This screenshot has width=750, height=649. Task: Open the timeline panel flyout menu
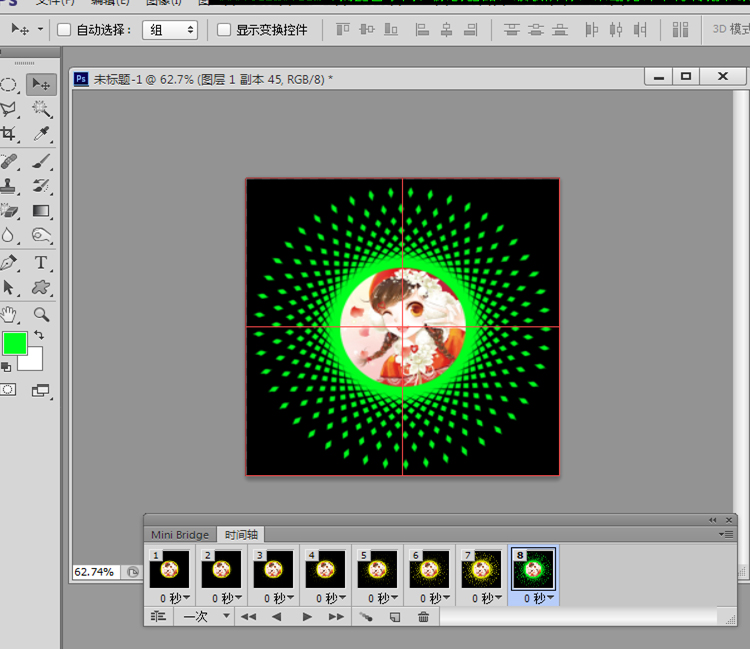point(726,534)
